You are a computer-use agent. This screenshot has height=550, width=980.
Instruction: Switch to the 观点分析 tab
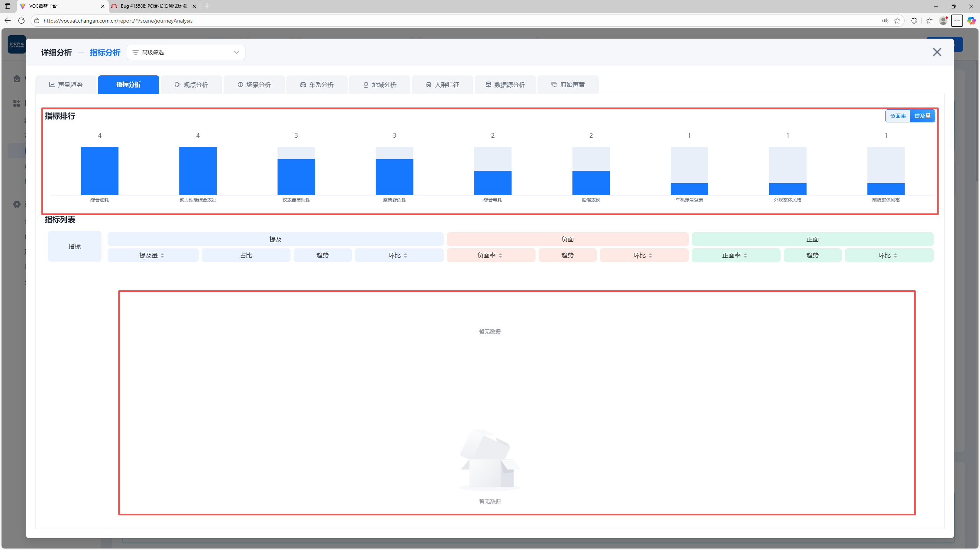[x=191, y=85]
